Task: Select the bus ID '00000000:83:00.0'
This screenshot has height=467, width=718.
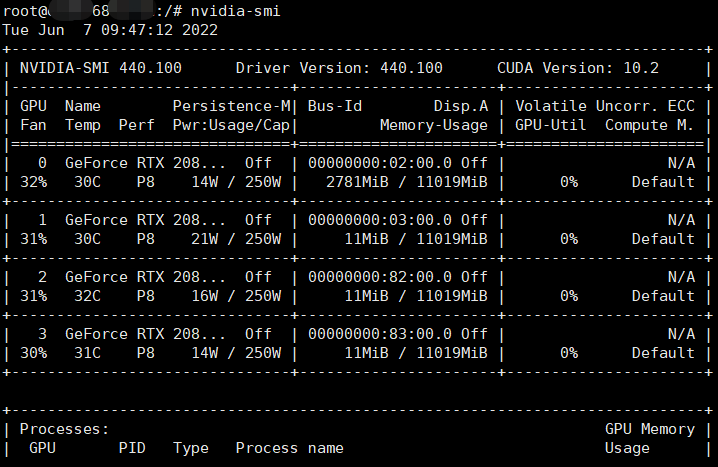Action: point(380,334)
